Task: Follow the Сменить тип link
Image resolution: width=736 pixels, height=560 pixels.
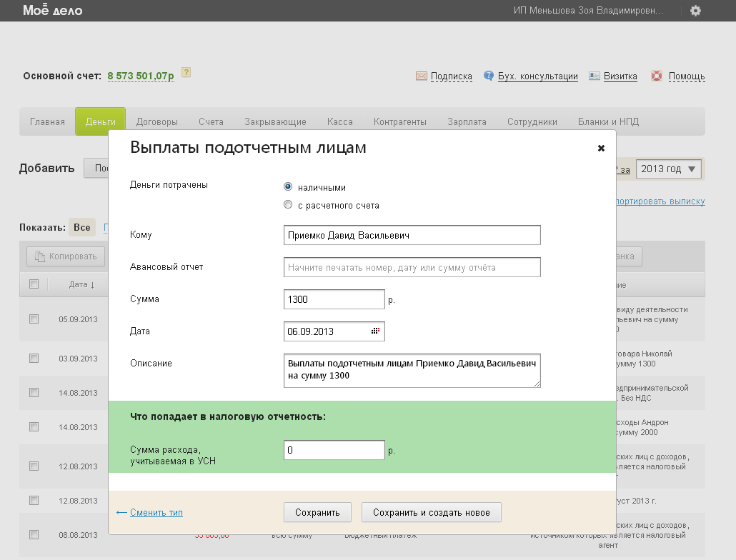Action: click(x=156, y=512)
